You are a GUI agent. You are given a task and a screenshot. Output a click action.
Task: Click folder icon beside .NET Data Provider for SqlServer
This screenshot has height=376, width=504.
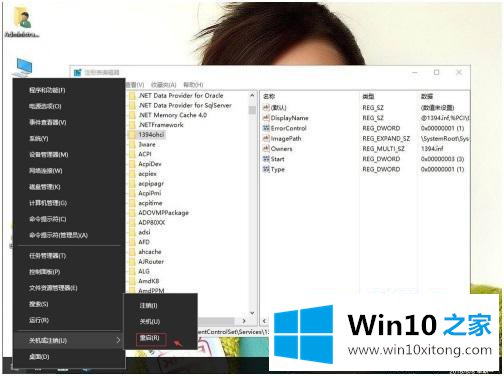[133, 106]
